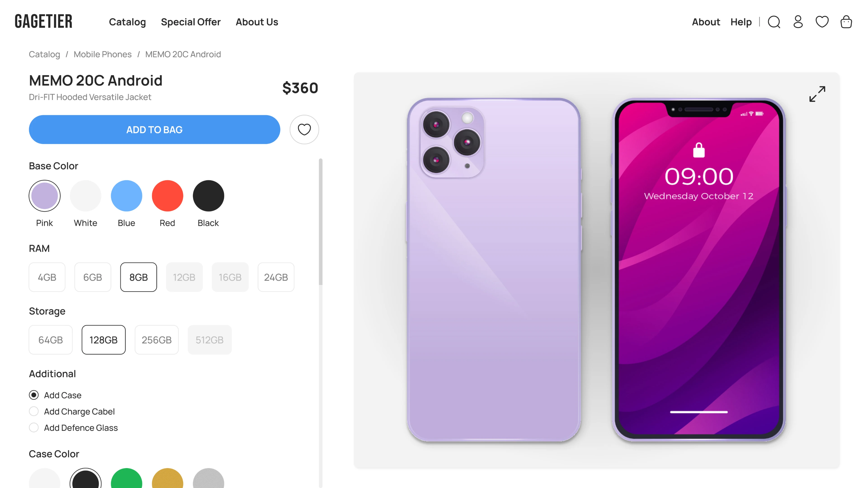Select Add Case radio option
Screen dimensions: 868x488
point(34,395)
